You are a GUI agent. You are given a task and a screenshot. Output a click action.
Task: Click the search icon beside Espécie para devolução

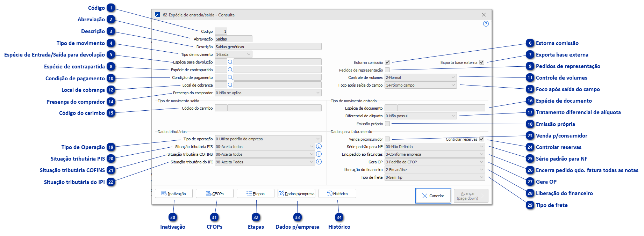(x=230, y=62)
